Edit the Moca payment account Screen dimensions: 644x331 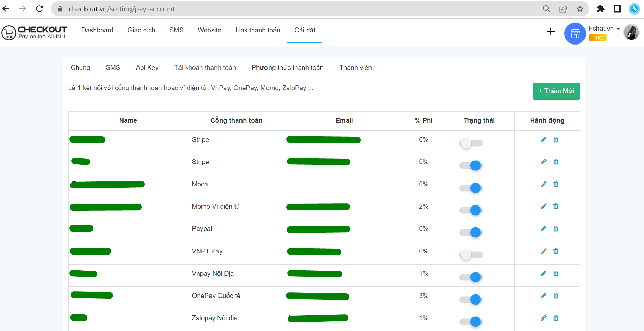tap(543, 184)
